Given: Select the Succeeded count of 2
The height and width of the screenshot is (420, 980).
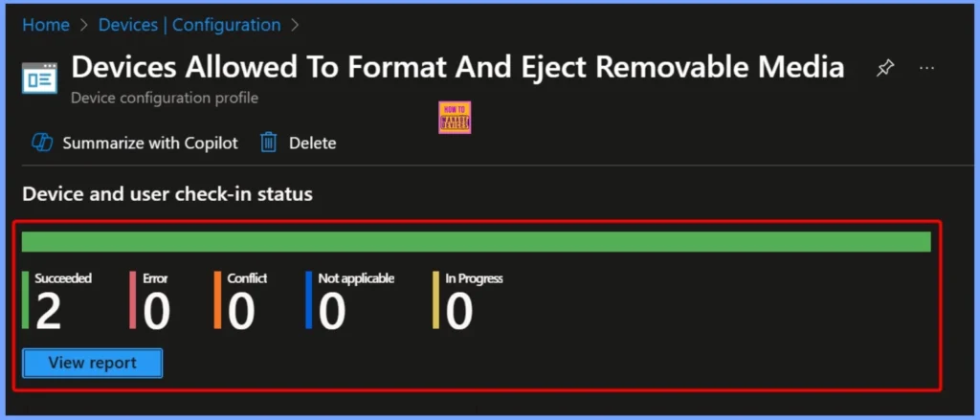Looking at the screenshot, I should coord(48,312).
